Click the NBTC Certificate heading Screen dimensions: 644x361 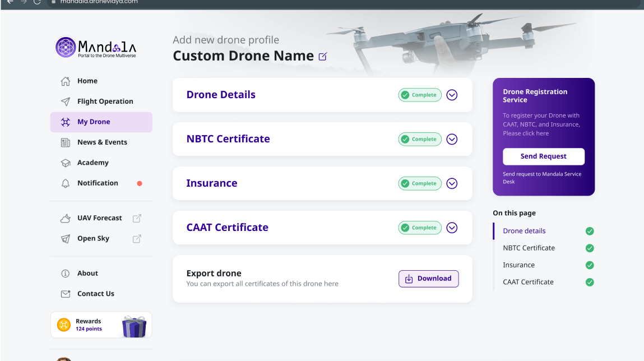click(x=228, y=139)
